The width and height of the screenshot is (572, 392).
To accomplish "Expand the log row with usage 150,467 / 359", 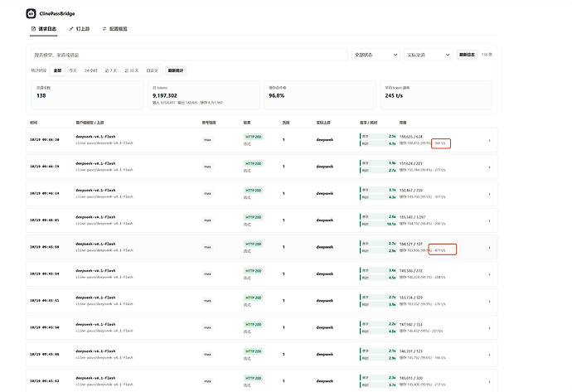I will click(489, 194).
